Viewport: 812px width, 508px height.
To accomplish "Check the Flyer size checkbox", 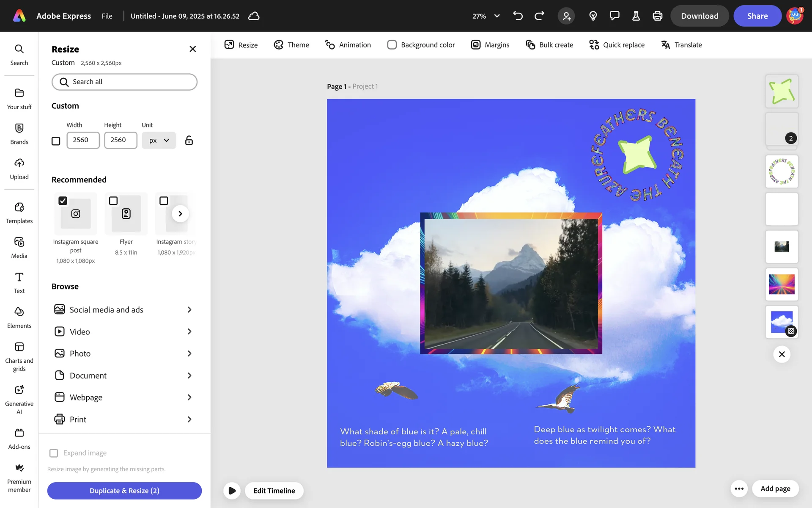I will [x=113, y=201].
